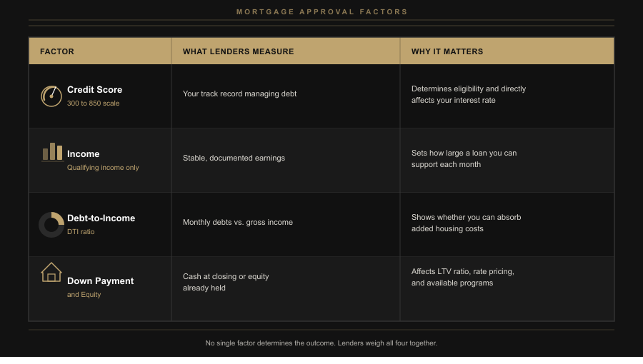Select the WHAT LENDERS MEASURE column header
643x364 pixels.
(x=238, y=51)
